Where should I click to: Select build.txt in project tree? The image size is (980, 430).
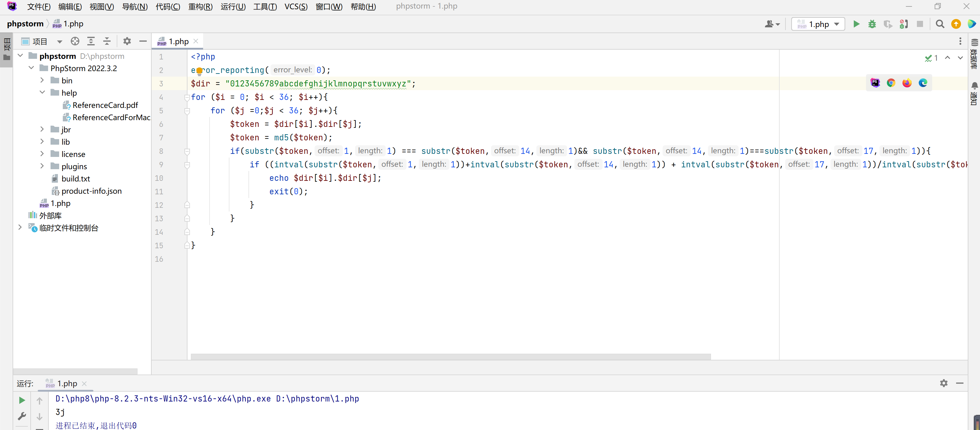point(75,178)
